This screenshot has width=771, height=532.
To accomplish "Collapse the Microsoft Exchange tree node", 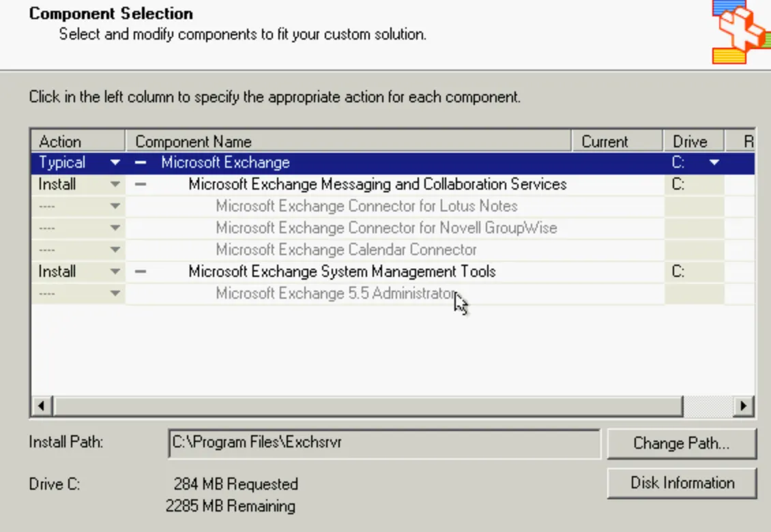I will (141, 162).
